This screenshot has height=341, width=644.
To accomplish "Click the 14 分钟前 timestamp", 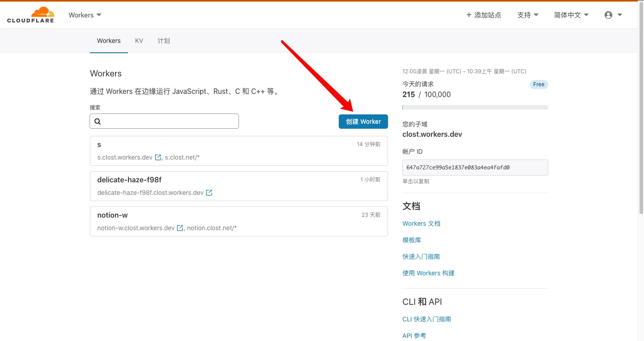I will coord(369,144).
